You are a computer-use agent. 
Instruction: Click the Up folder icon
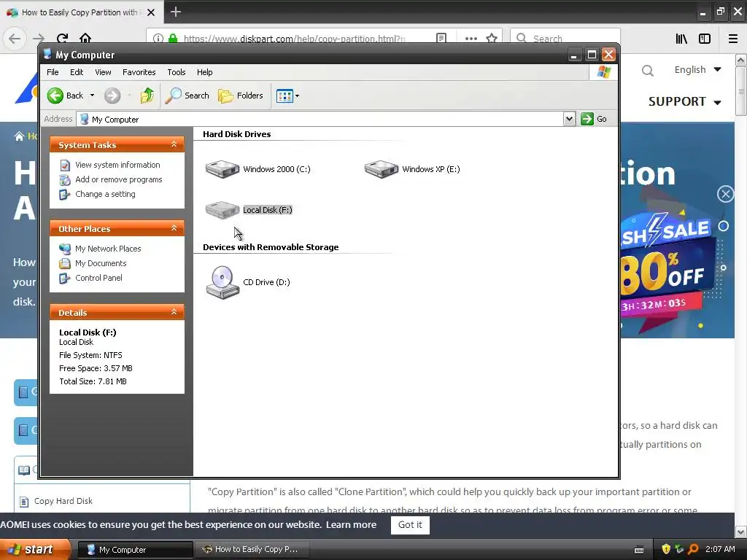(147, 96)
